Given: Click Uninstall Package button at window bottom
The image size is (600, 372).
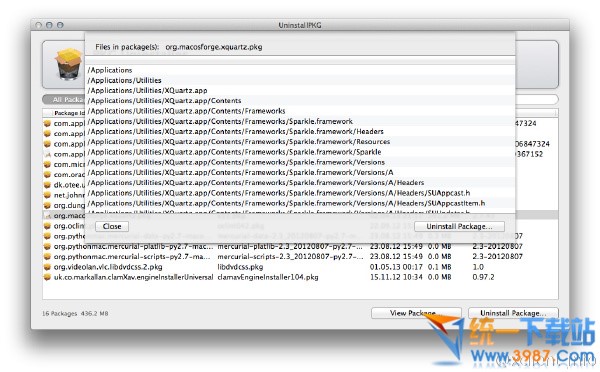Looking at the screenshot, I should 513,313.
